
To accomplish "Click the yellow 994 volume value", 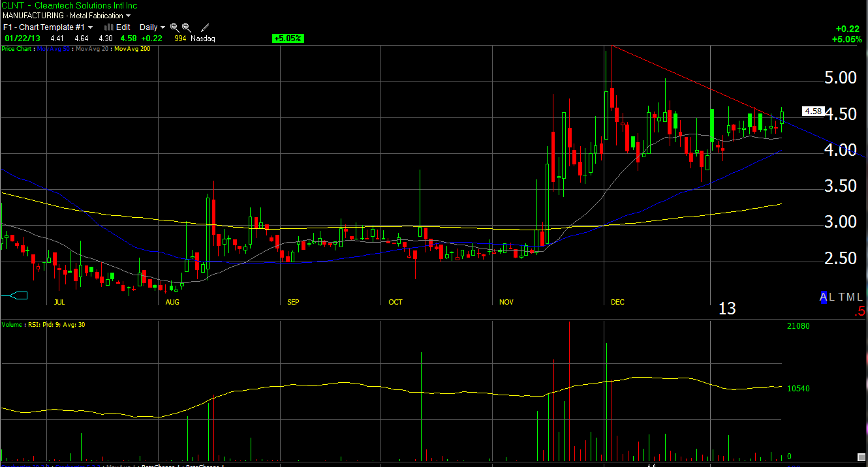I will click(x=180, y=38).
